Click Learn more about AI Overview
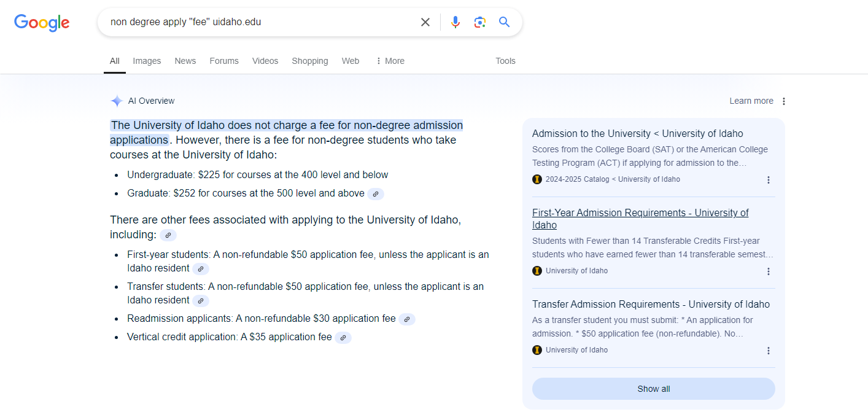Viewport: 868px width, 417px height. coord(751,101)
